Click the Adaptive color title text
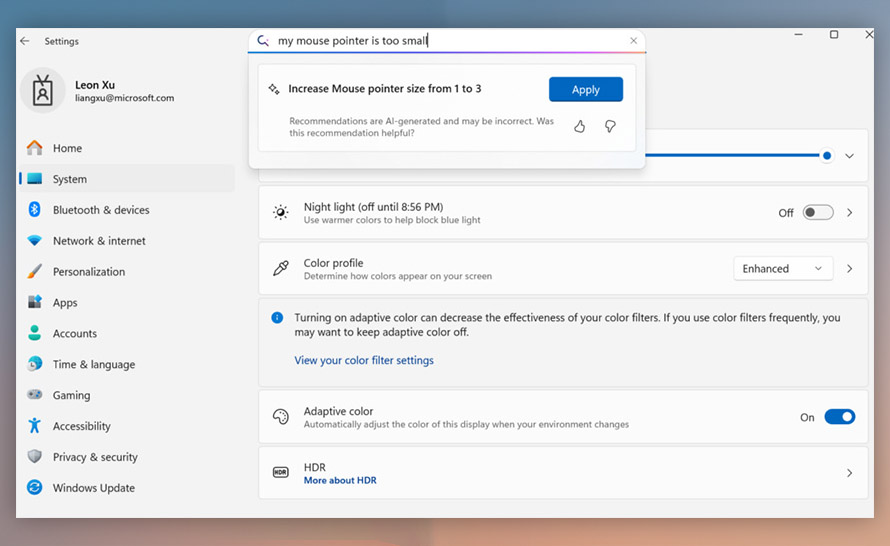890x546 pixels. (x=338, y=411)
